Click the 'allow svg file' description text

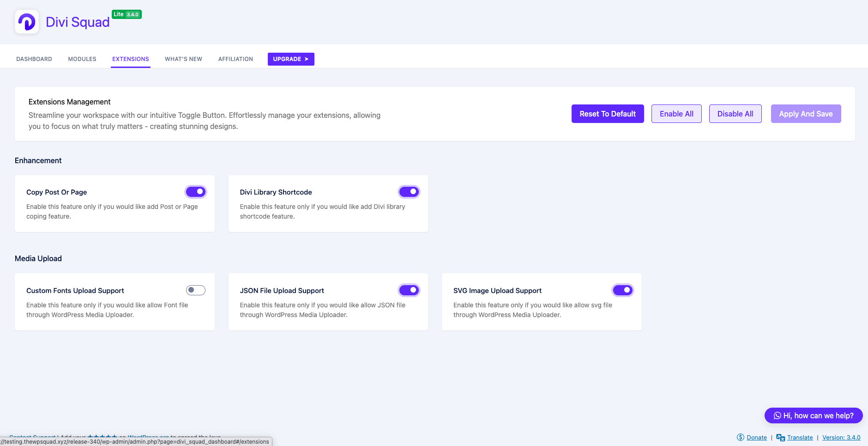coord(533,310)
